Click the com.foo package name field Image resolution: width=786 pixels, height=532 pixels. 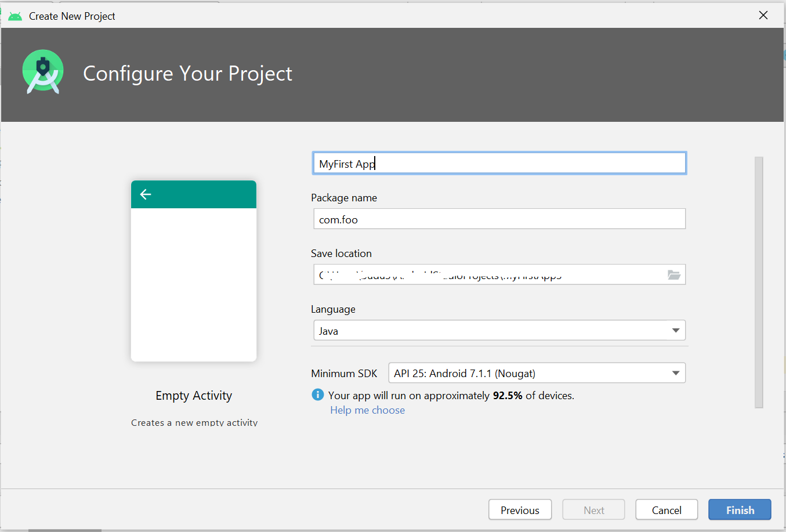(x=499, y=219)
